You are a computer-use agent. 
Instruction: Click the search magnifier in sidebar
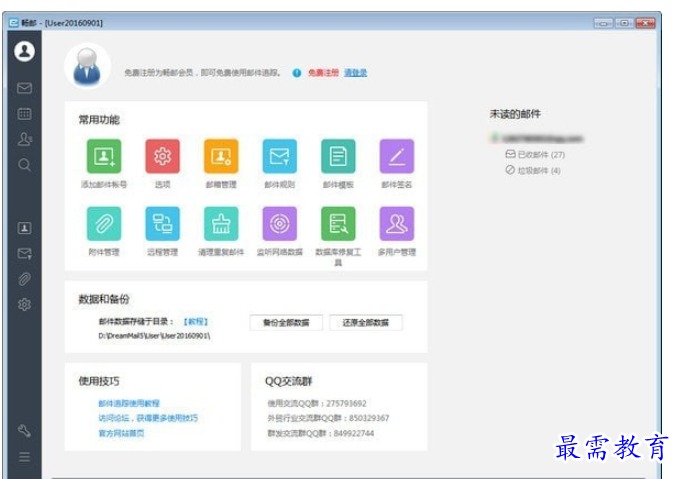click(25, 165)
